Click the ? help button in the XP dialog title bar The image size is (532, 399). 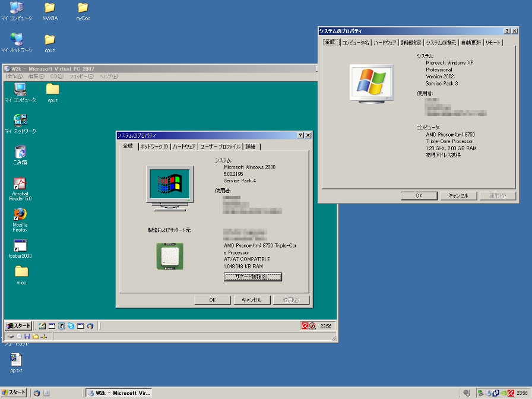[507, 31]
